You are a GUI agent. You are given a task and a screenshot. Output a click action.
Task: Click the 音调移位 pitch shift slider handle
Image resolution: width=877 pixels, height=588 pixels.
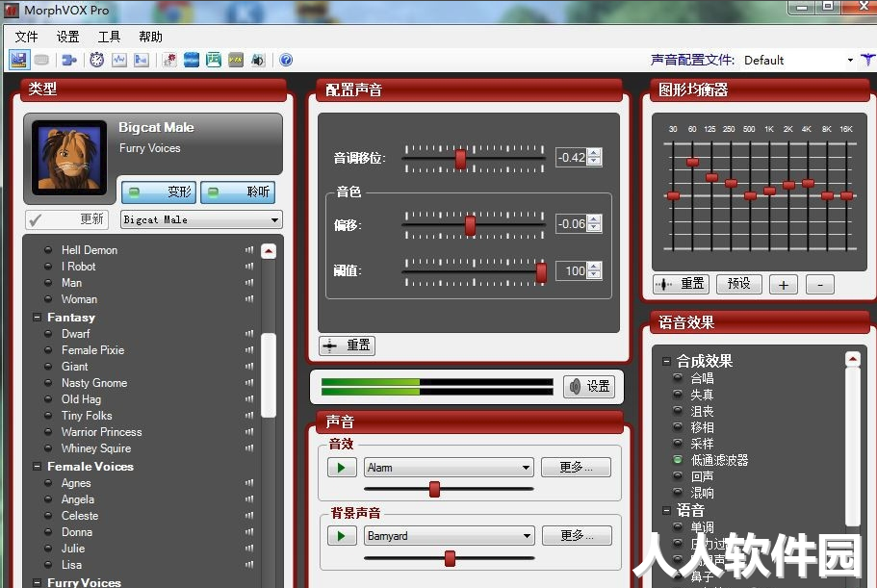coord(461,159)
